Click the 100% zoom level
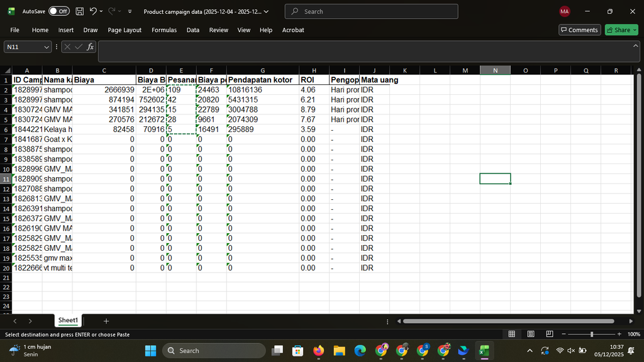Screen dimensions: 644x362 click(633, 334)
